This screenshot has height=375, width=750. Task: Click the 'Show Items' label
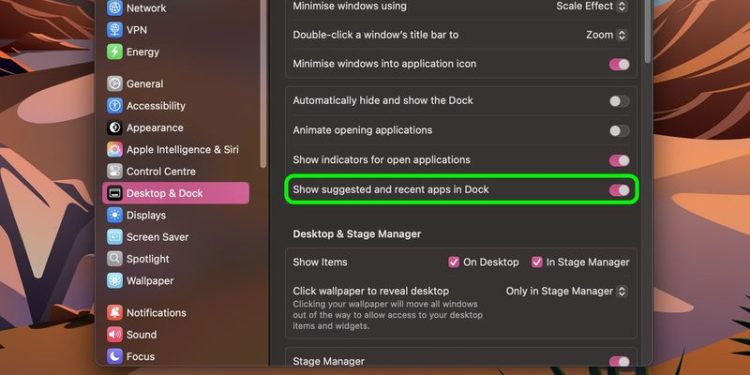(x=320, y=262)
